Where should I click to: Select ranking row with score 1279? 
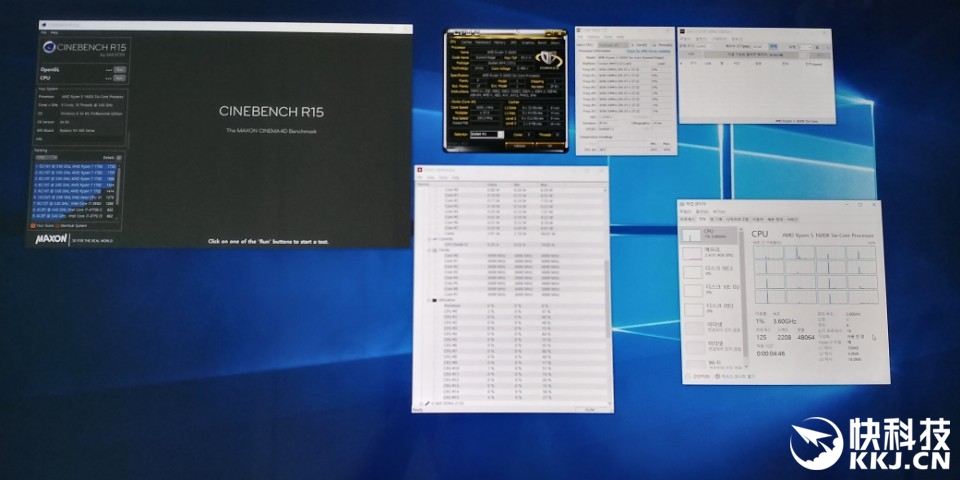75,197
